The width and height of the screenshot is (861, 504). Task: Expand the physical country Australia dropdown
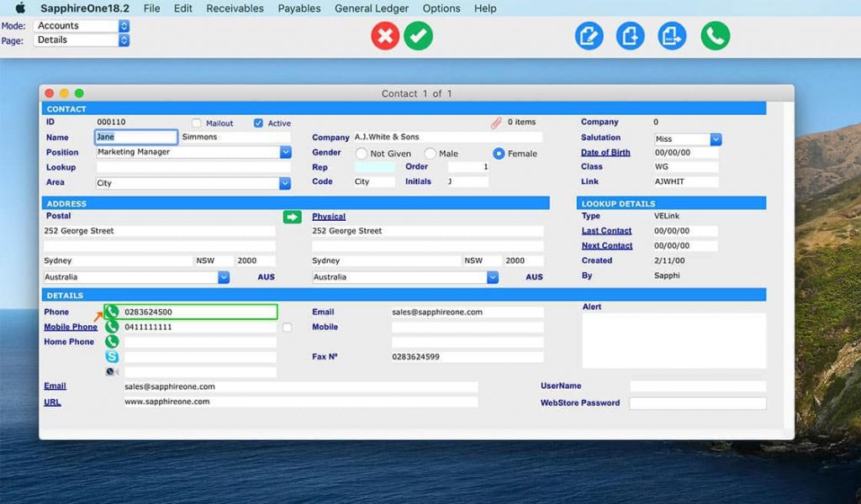493,277
